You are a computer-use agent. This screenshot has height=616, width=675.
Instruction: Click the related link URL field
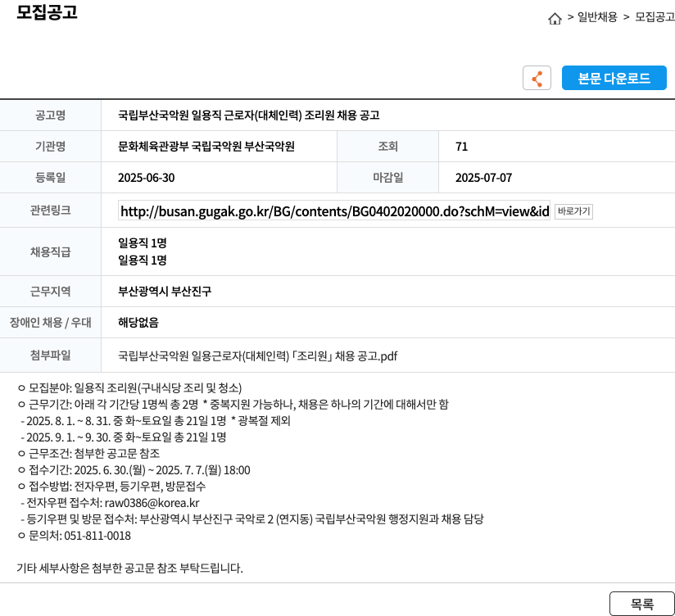click(x=334, y=211)
